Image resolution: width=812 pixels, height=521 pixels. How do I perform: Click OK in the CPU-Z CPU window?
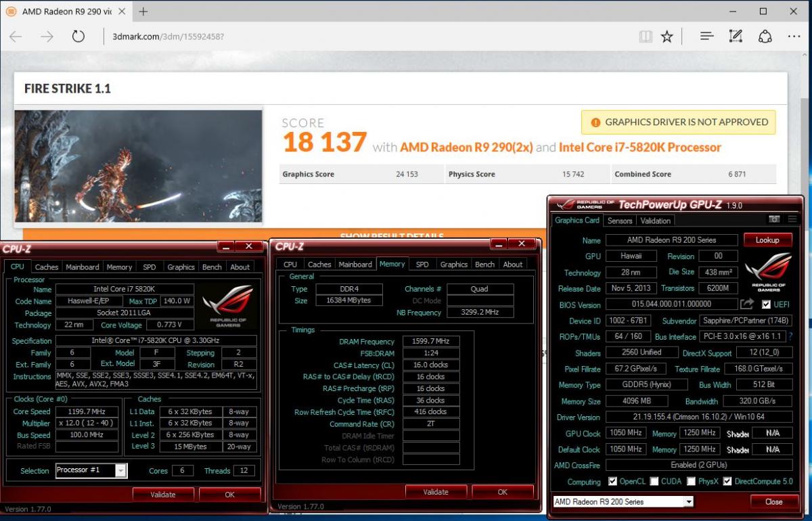coord(229,495)
